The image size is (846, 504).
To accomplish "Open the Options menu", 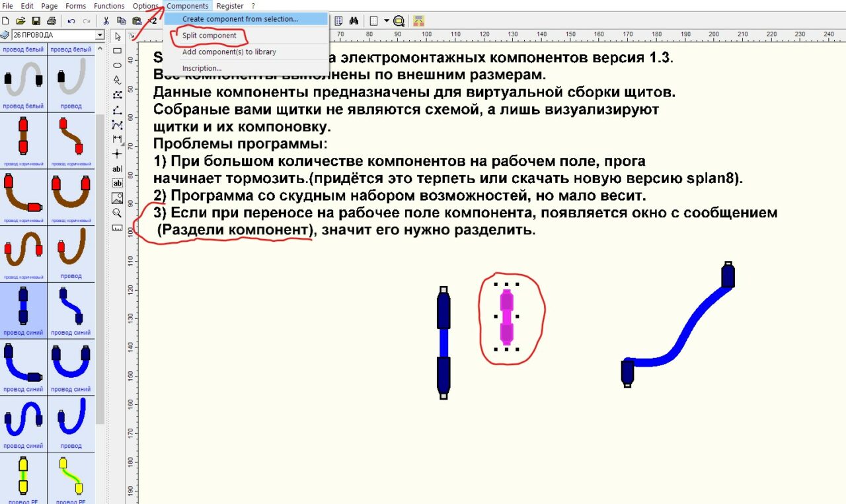I will pyautogui.click(x=145, y=6).
